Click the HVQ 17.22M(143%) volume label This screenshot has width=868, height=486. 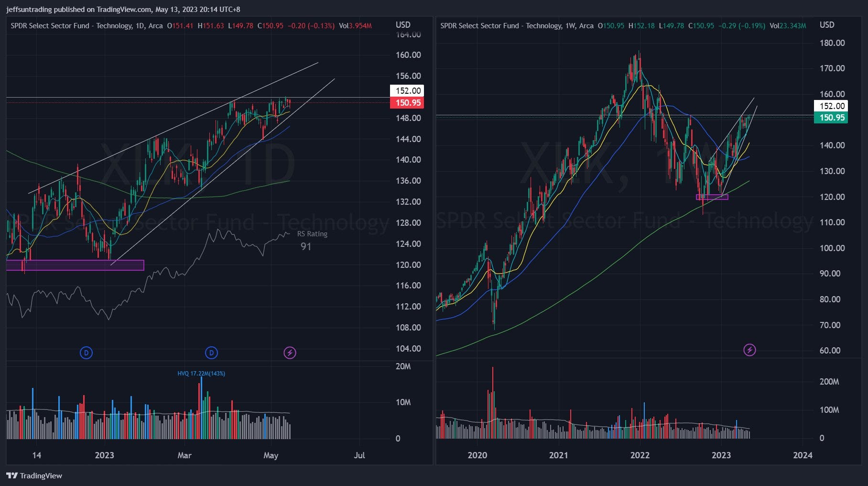point(201,374)
